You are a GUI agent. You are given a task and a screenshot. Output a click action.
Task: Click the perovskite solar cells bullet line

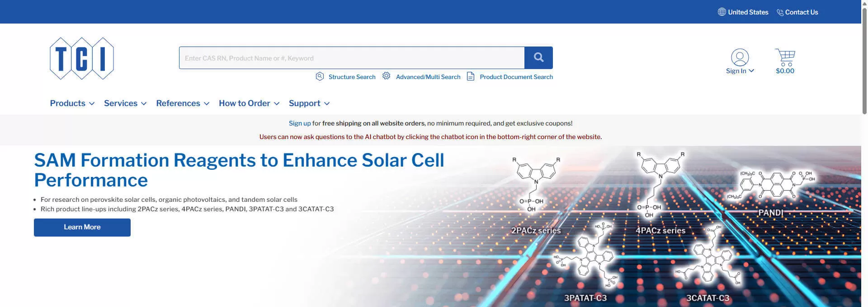[x=169, y=200]
